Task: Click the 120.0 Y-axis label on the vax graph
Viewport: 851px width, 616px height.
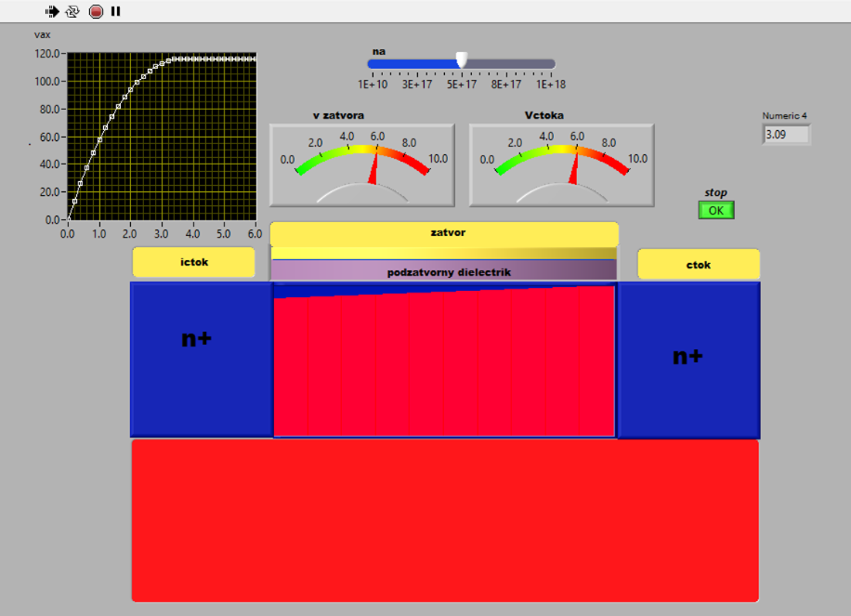Action: [46, 54]
